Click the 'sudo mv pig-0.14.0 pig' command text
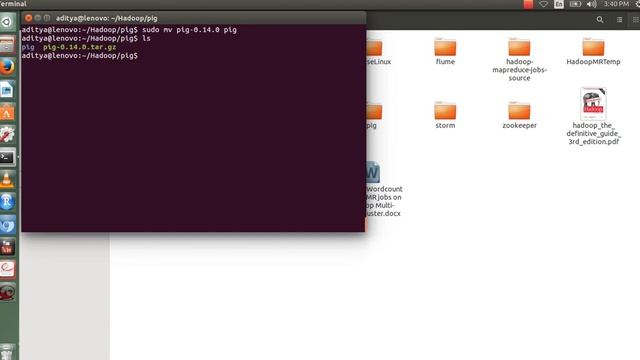This screenshot has width=640, height=360. click(189, 30)
